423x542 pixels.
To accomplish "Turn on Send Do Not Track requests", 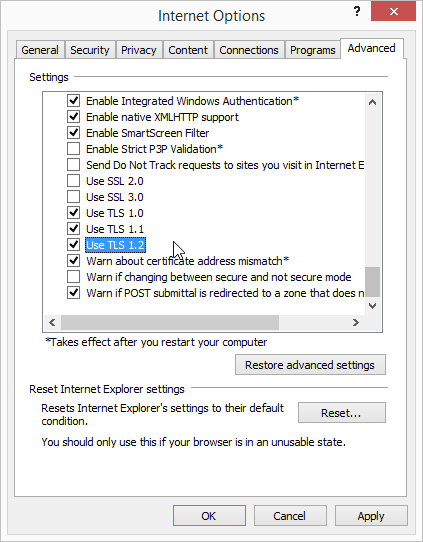I will [x=73, y=165].
